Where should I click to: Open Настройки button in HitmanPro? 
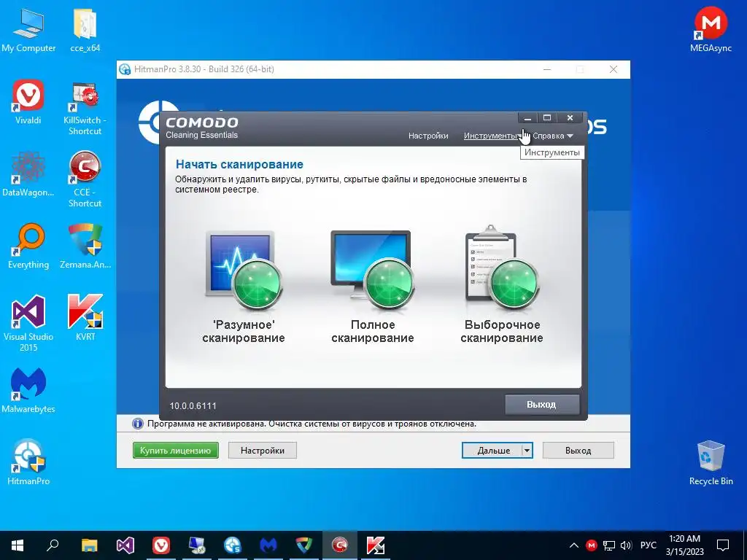(263, 451)
